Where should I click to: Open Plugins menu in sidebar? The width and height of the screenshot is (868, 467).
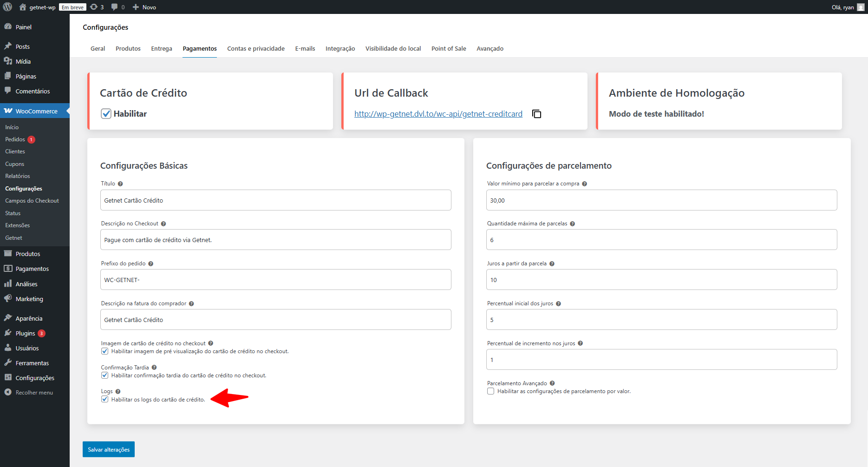tap(25, 333)
